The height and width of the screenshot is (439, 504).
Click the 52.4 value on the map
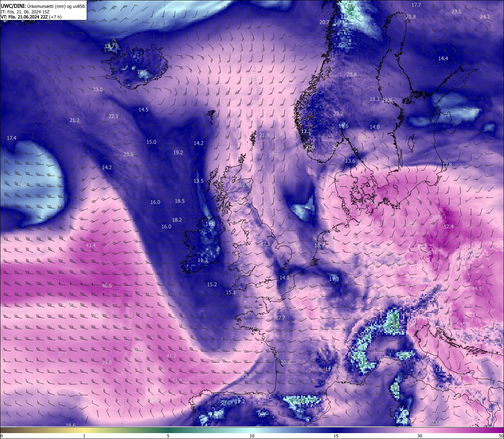(448, 226)
